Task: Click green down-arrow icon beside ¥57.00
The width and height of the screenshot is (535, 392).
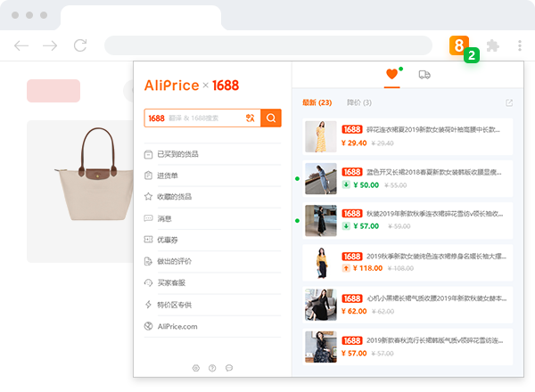Action: click(x=346, y=226)
